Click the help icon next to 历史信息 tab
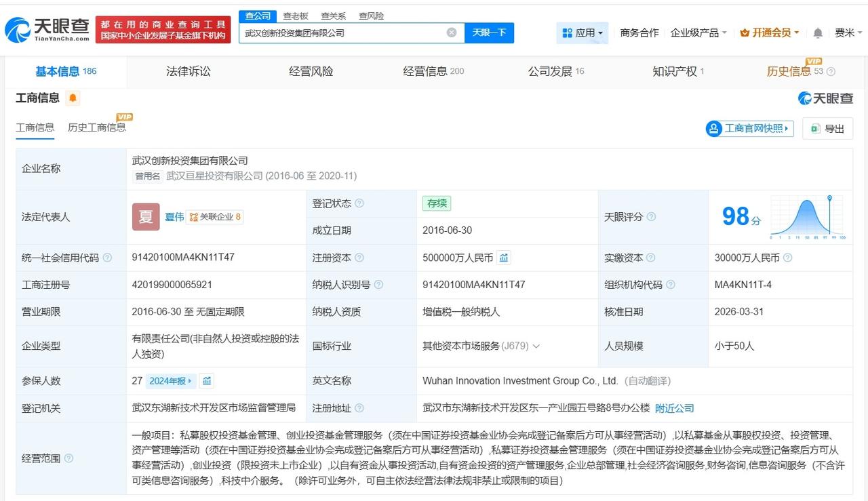This screenshot has height=501, width=868. tap(831, 72)
